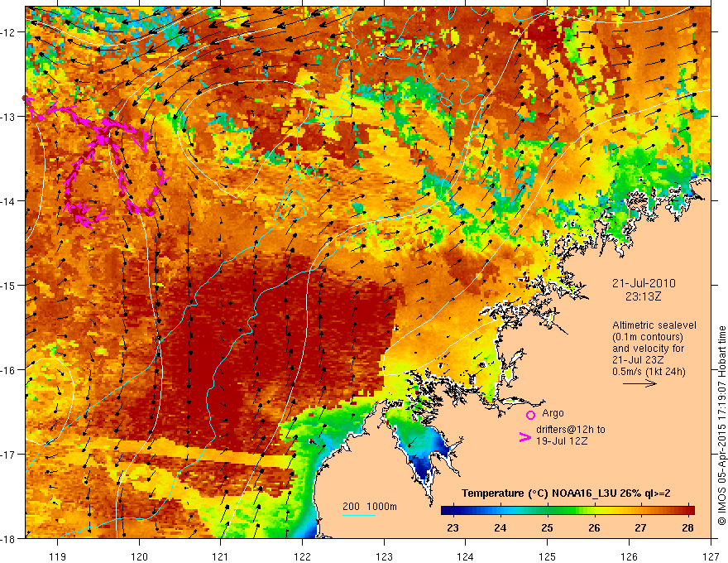The height and width of the screenshot is (563, 728).
Task: Click the 'drifters@12h to' legend label
Action: pos(571,430)
